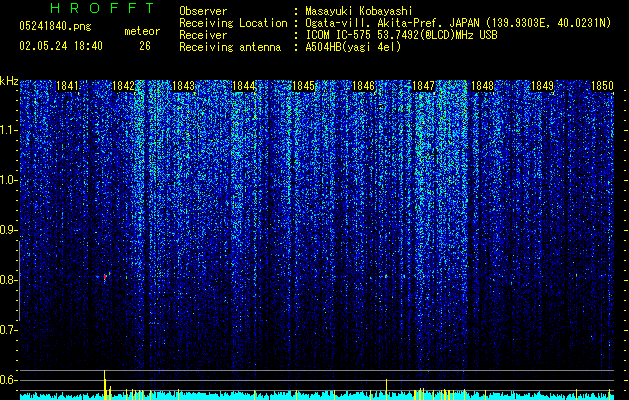629x400 pixels.
Task: Click the 1844 time marker
Action: [243, 86]
